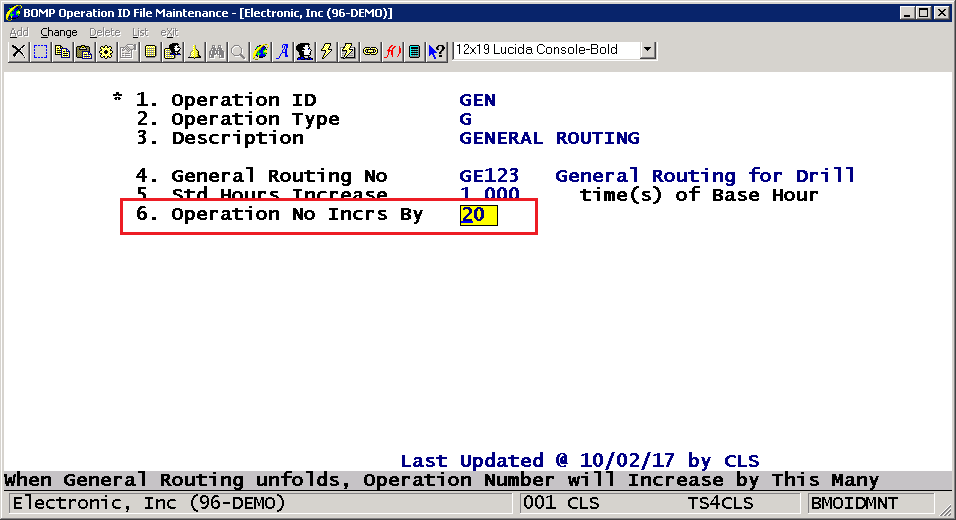The height and width of the screenshot is (520, 956).
Task: Click the grayed properties toolbar icon
Action: [x=128, y=52]
